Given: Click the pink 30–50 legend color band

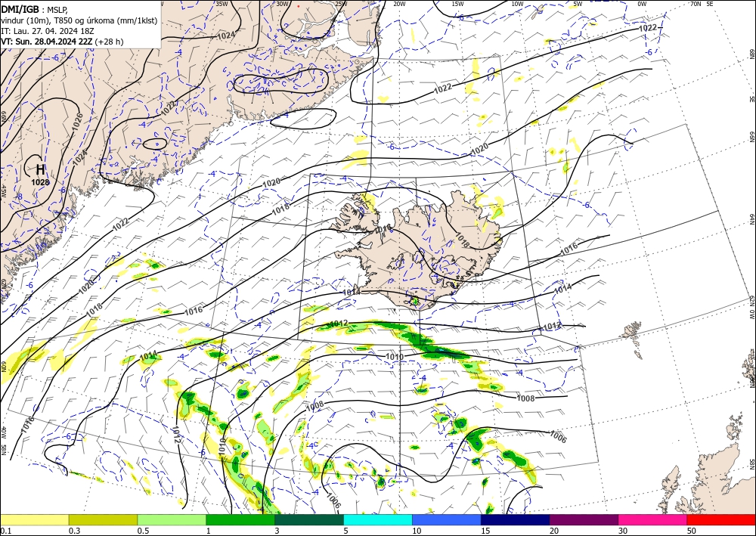Looking at the screenshot, I should click(653, 519).
